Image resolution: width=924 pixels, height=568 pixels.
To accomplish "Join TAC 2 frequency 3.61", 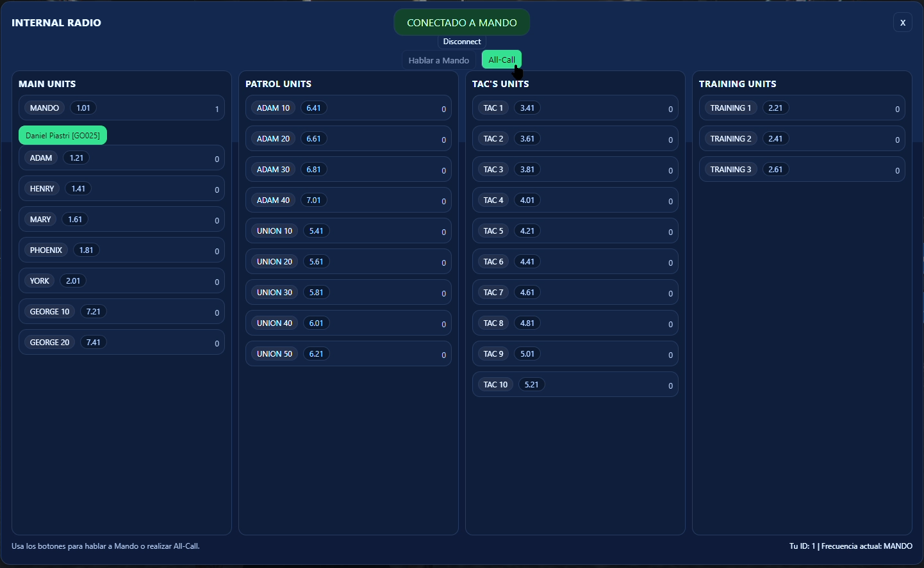I will pyautogui.click(x=575, y=139).
